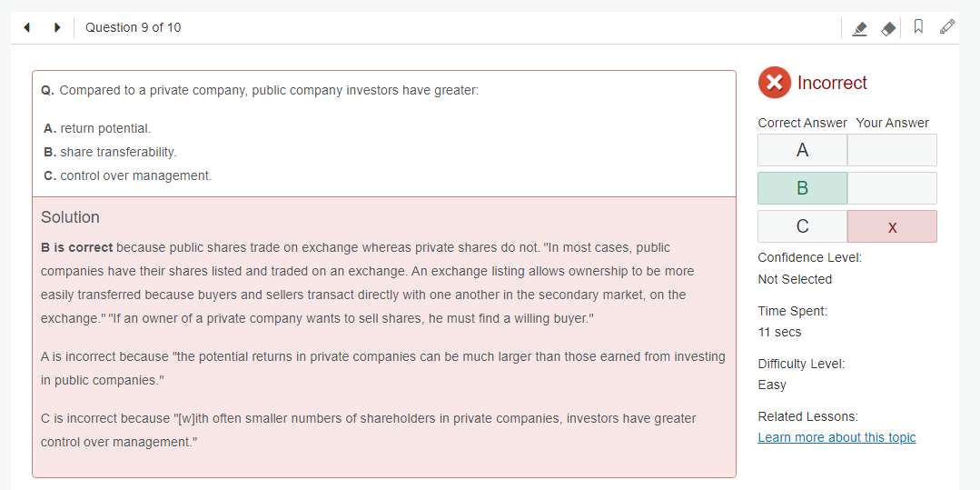This screenshot has height=490, width=980.
Task: Advance to the next question arrow
Action: (x=57, y=27)
